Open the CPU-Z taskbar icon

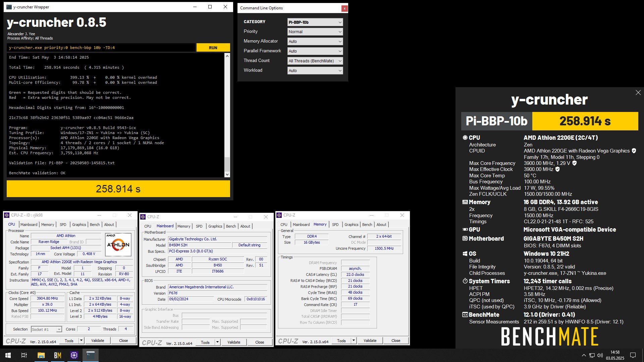click(x=74, y=355)
